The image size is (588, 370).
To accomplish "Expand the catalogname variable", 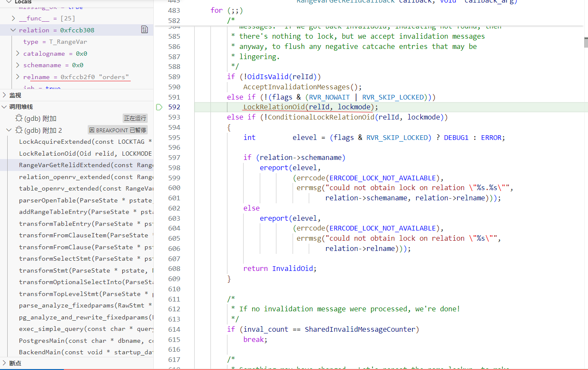I will click(x=17, y=54).
